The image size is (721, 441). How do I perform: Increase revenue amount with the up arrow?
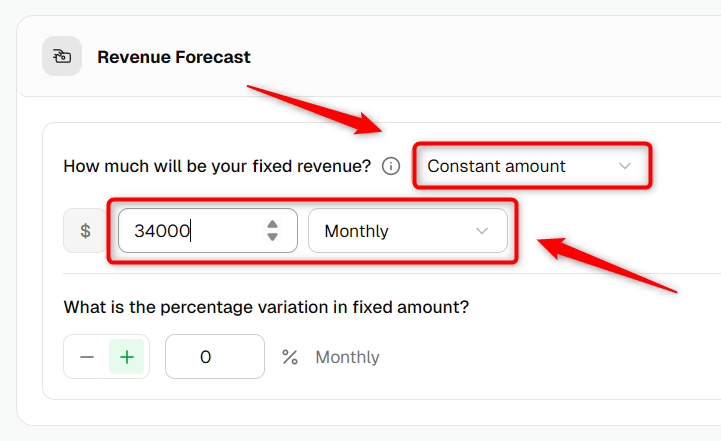point(272,224)
